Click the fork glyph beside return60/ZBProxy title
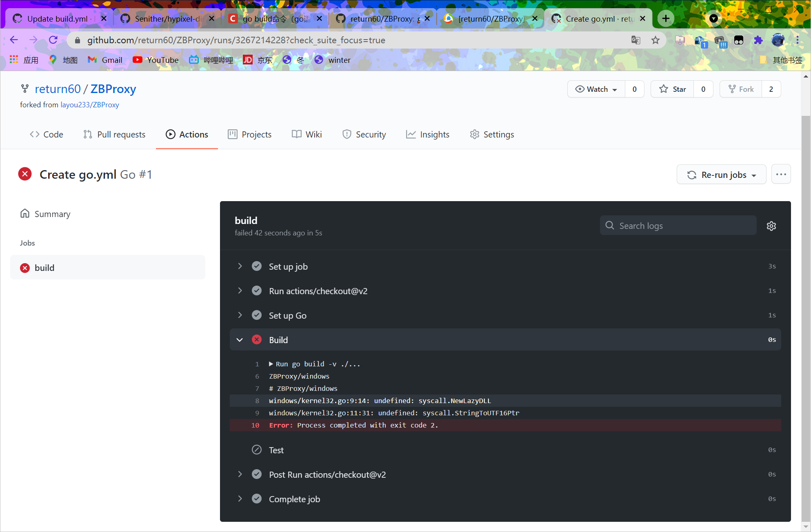 [x=24, y=89]
